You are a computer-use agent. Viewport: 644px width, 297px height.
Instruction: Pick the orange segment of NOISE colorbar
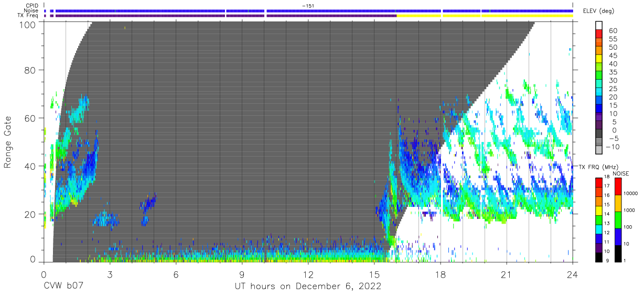tap(618, 203)
